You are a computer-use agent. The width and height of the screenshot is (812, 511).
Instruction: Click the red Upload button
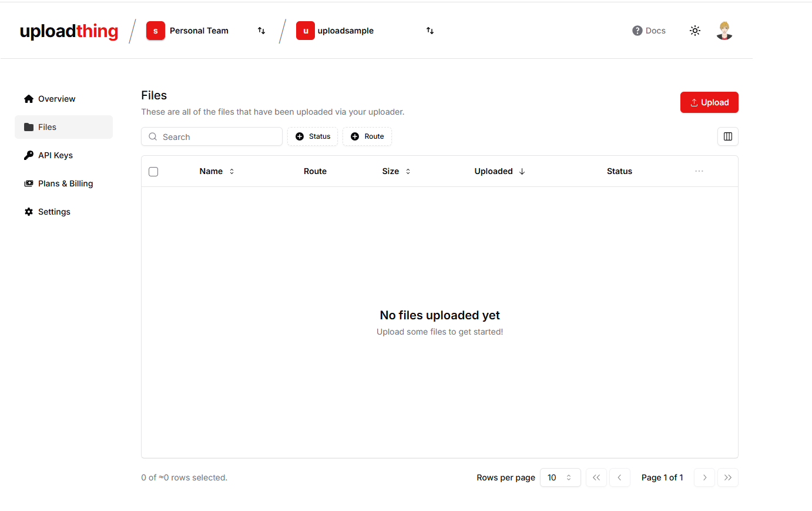[x=709, y=102]
